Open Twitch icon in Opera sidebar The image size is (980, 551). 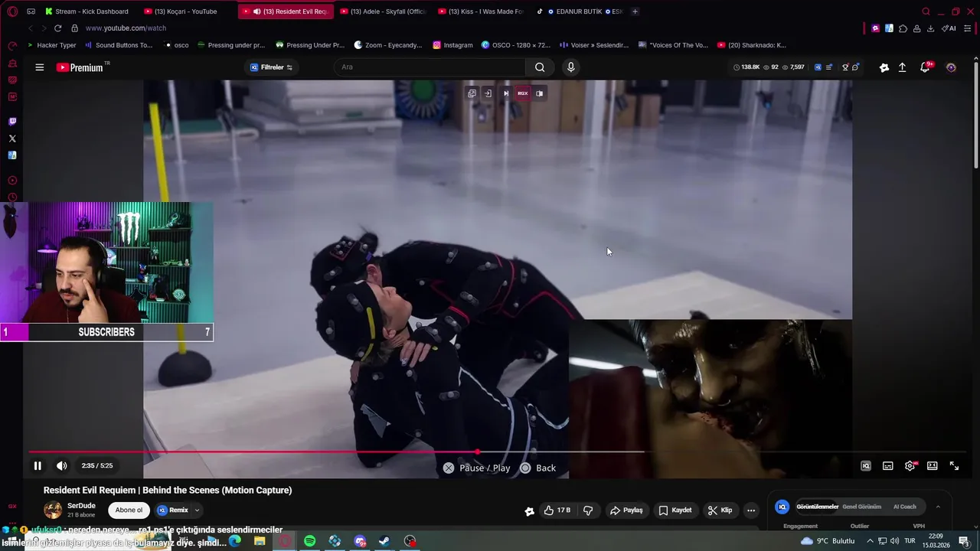tap(11, 122)
